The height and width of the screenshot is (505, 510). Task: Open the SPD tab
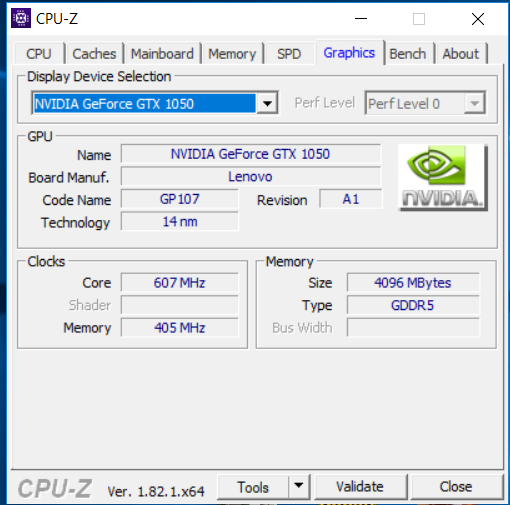(289, 54)
